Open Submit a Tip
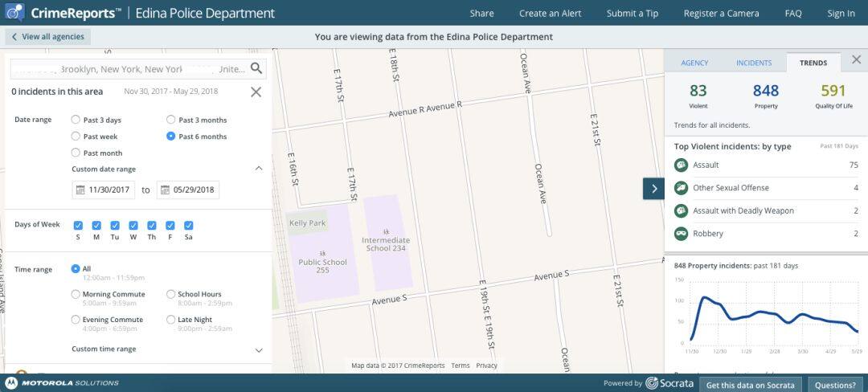This screenshot has height=392, width=868. tap(633, 14)
